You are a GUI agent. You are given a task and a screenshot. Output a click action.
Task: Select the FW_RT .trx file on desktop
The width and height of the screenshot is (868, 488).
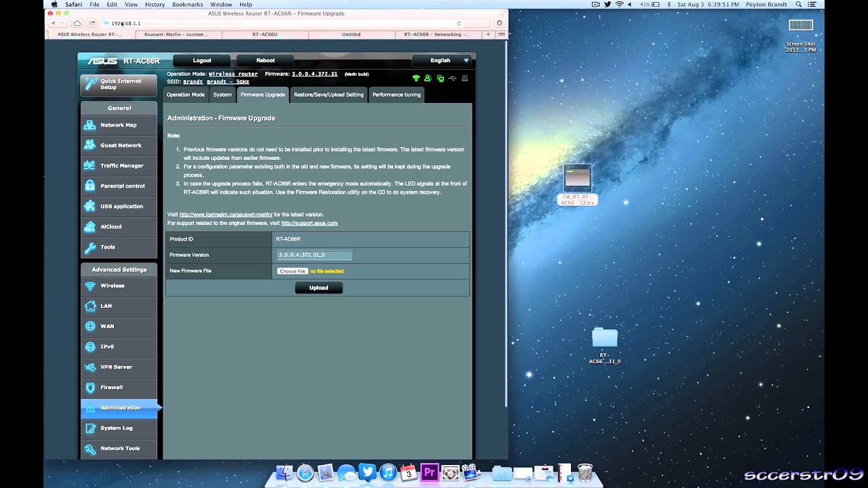pyautogui.click(x=578, y=185)
